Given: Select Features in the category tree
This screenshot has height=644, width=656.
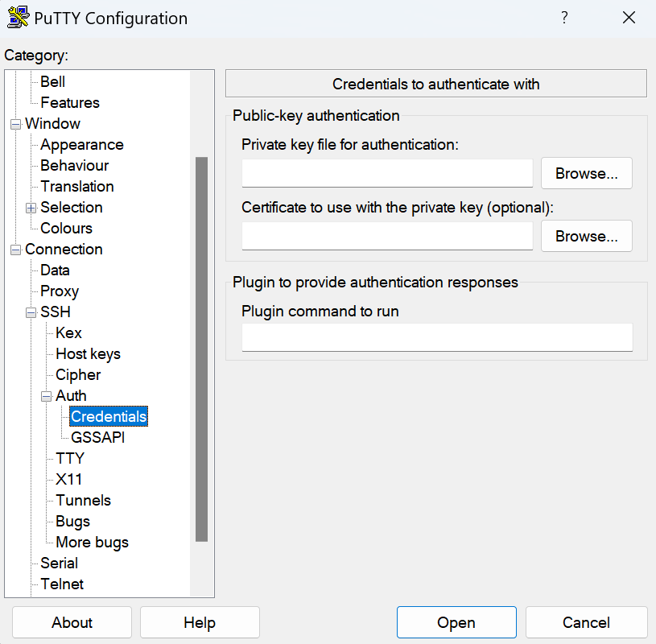Looking at the screenshot, I should coord(70,102).
